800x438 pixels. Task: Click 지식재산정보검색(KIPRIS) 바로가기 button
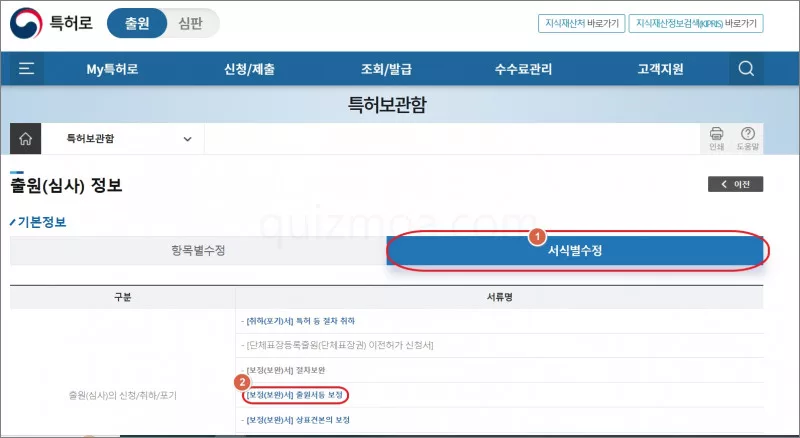[696, 23]
